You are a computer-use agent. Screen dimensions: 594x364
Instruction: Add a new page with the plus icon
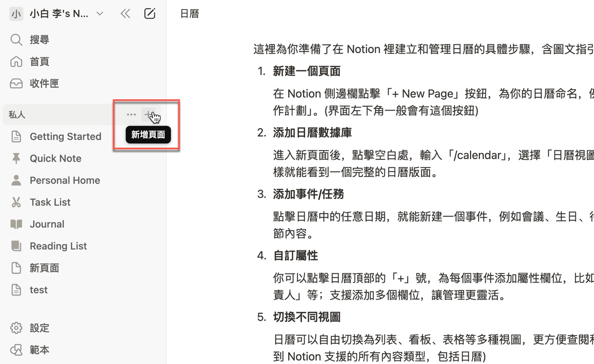[148, 115]
